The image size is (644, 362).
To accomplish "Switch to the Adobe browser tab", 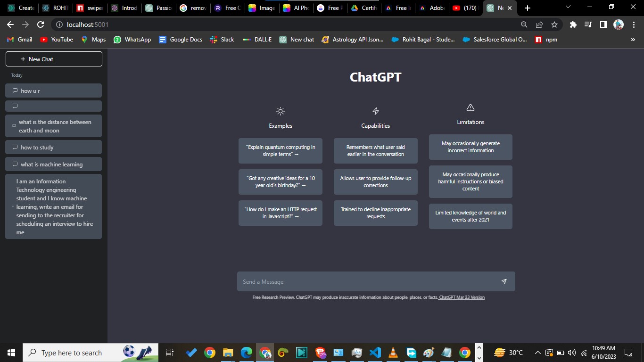I will (431, 8).
